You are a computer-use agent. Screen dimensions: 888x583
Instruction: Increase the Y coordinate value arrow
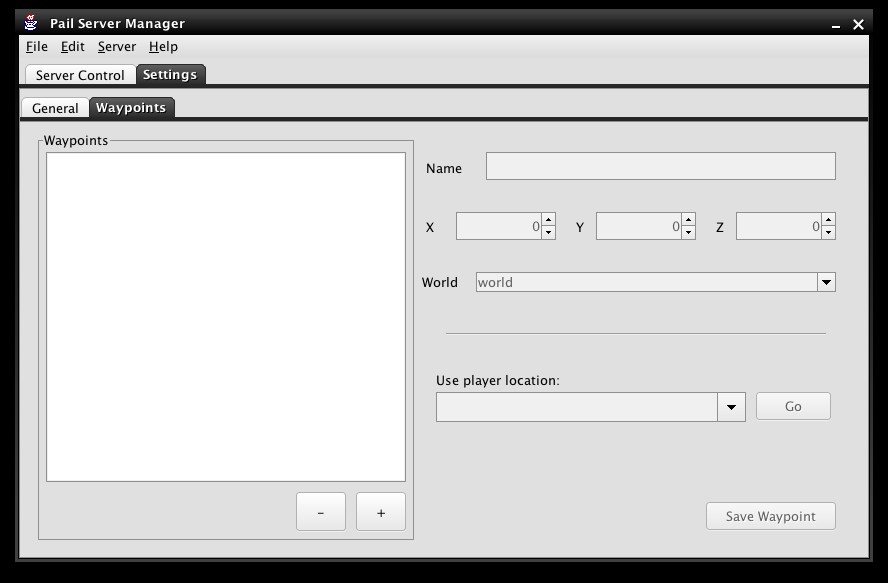688,221
